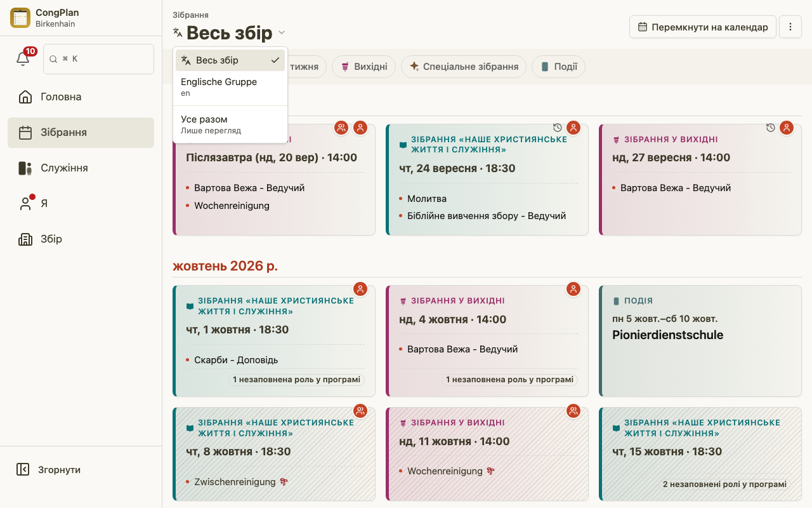Click group badge on 8 жовтня card
This screenshot has height=508, width=812.
tap(360, 411)
